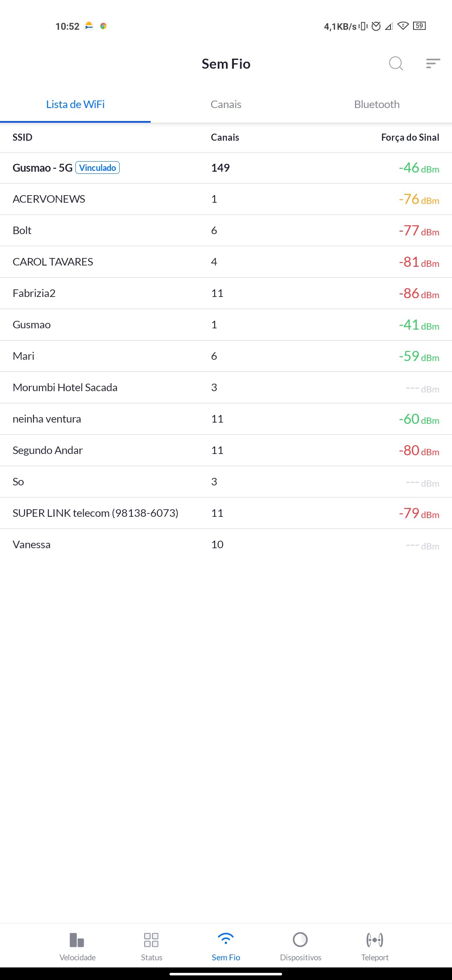Select the Lista de WiFi tab
The height and width of the screenshot is (980, 452).
pyautogui.click(x=75, y=104)
